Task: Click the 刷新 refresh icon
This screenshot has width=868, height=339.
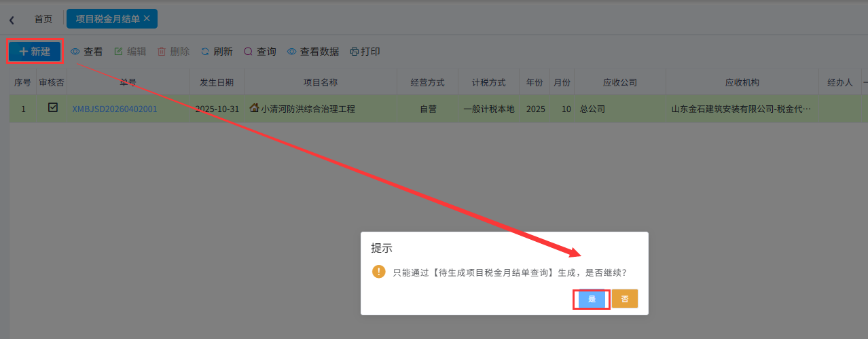Action: pos(205,52)
